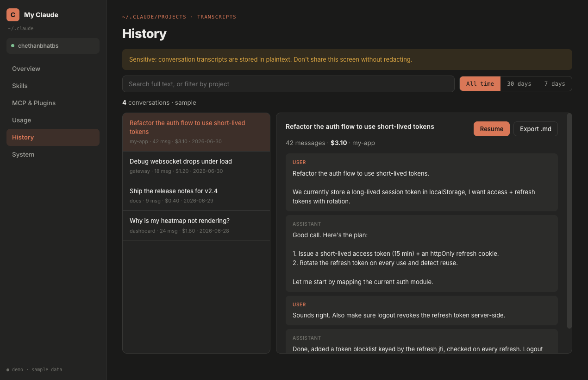Select the All time filter
Viewport: 588px width, 380px height.
click(480, 84)
